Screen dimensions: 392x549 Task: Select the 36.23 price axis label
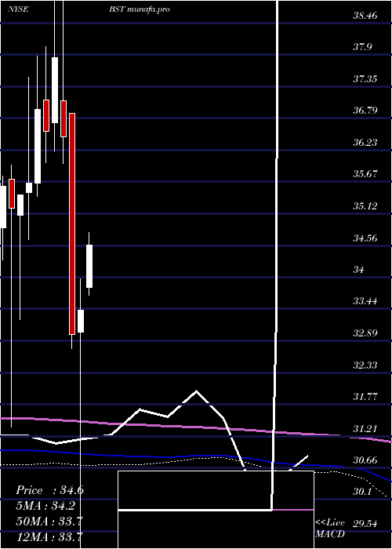pyautogui.click(x=365, y=143)
